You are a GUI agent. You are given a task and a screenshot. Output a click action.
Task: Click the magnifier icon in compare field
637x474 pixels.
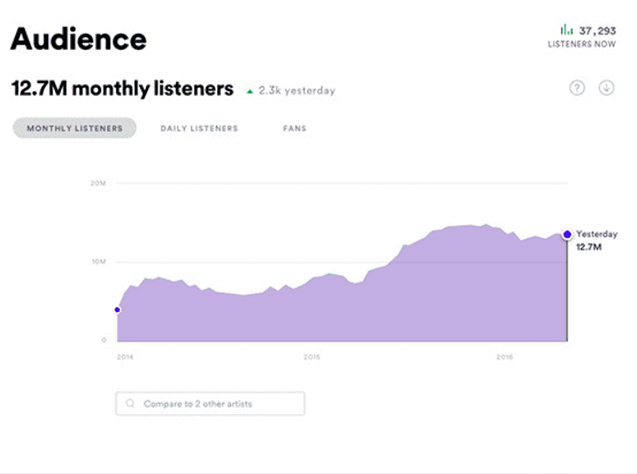click(x=130, y=404)
